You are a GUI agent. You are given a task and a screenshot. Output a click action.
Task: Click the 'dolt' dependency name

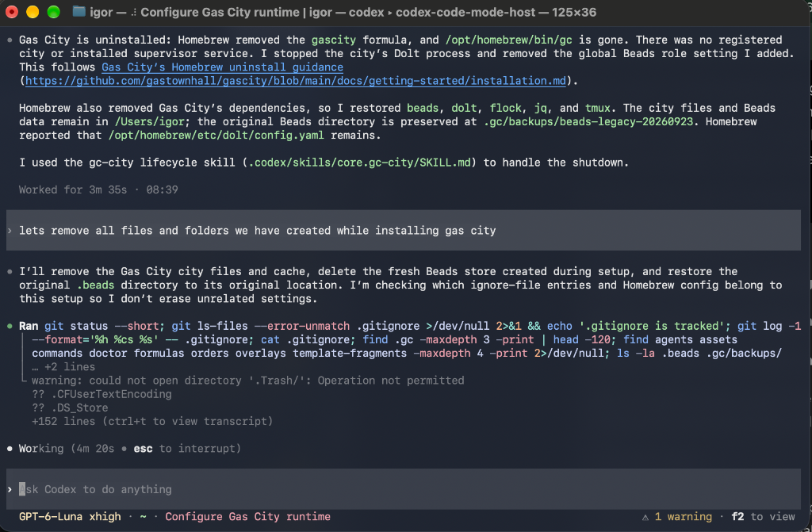tap(464, 108)
